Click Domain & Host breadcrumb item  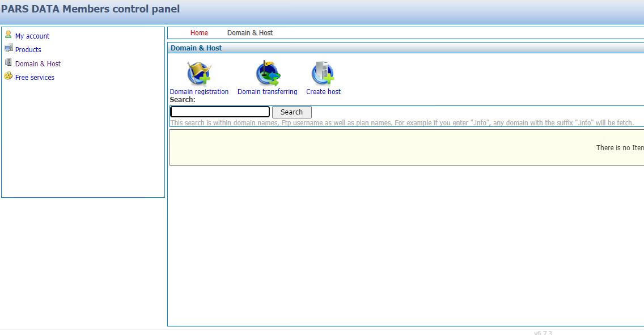click(250, 33)
